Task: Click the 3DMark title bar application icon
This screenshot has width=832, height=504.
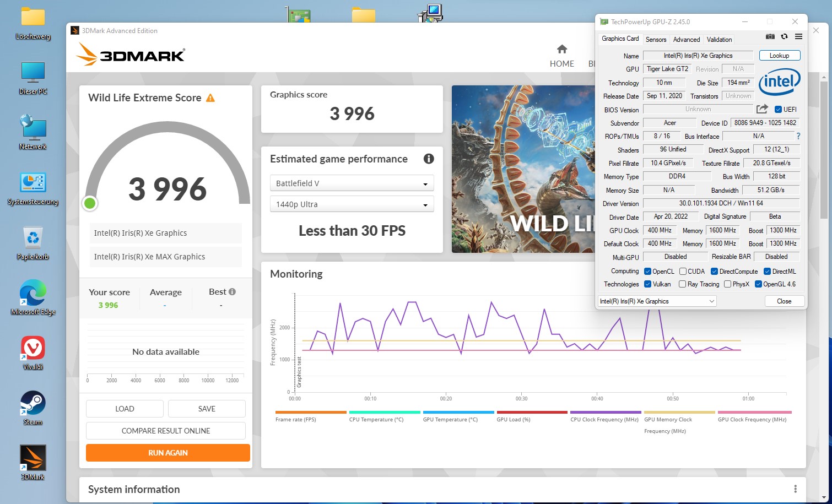Action: tap(75, 31)
